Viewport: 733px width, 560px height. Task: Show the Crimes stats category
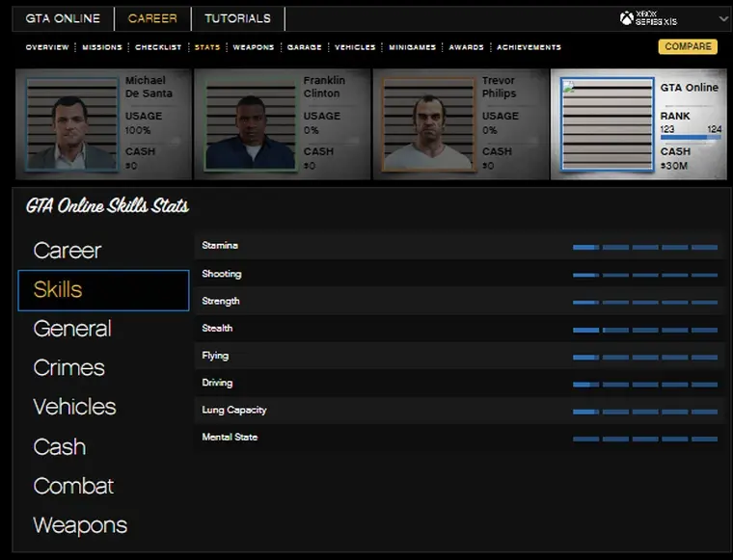pos(68,368)
